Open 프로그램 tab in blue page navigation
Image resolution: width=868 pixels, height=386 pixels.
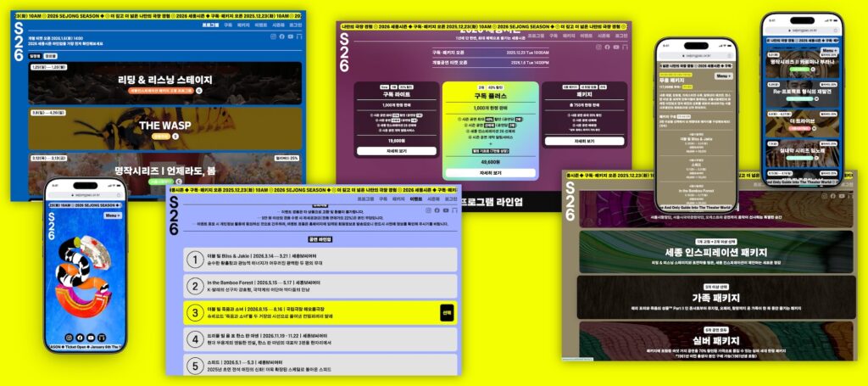[209, 26]
